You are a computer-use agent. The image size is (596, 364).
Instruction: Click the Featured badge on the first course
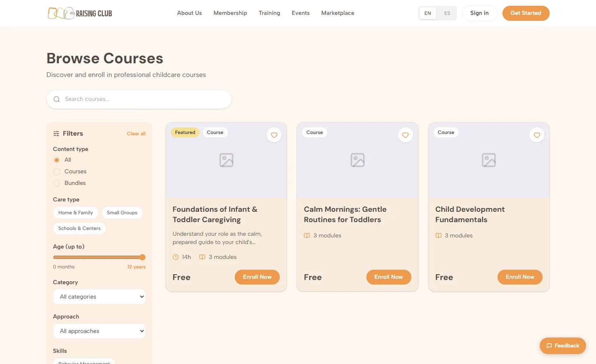coord(185,132)
